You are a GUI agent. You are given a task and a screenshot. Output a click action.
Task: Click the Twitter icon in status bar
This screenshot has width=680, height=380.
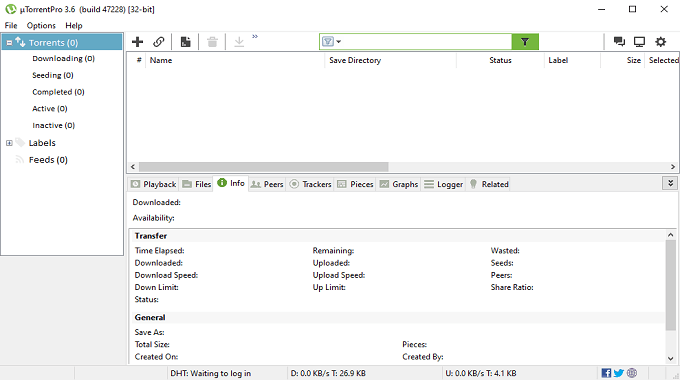click(619, 373)
